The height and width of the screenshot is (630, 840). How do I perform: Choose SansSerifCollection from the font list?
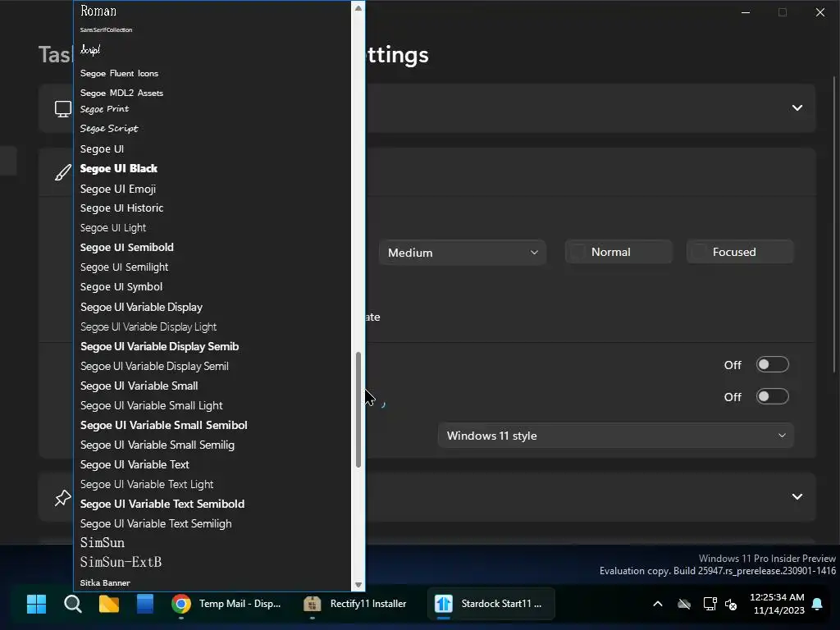[212, 30]
